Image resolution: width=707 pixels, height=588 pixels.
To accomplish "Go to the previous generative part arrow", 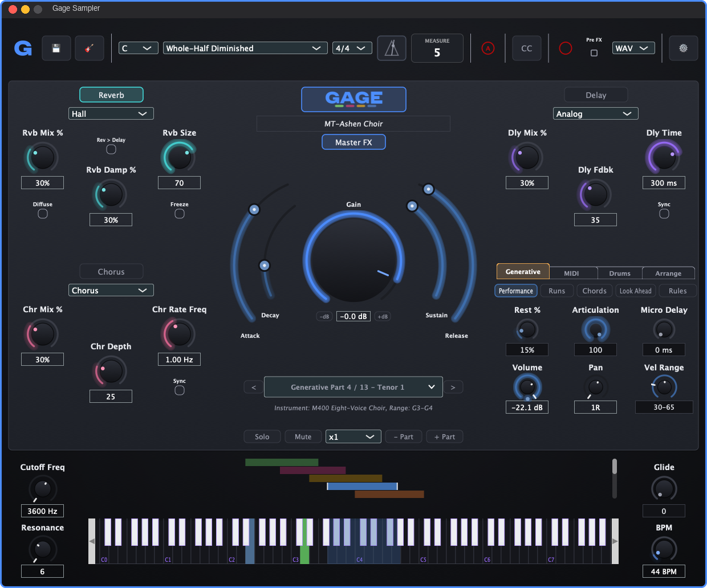I will coord(254,387).
